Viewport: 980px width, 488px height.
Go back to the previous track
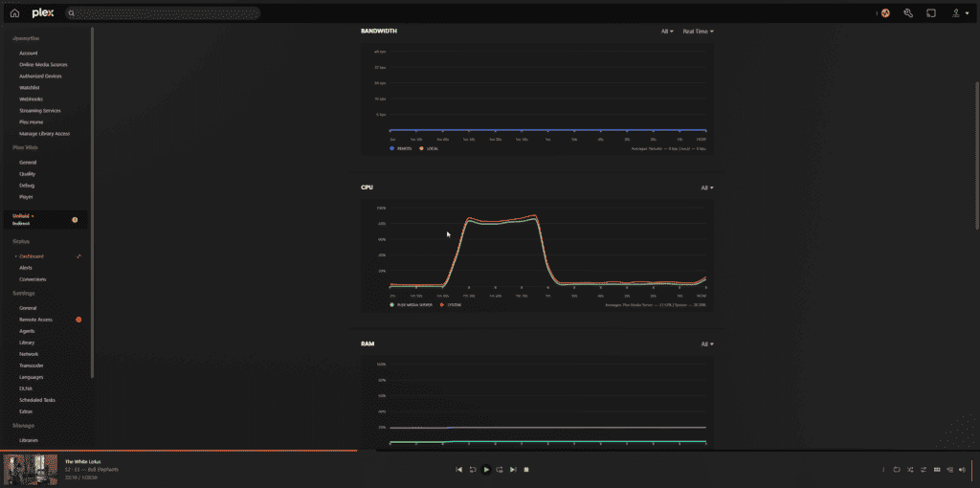[459, 470]
